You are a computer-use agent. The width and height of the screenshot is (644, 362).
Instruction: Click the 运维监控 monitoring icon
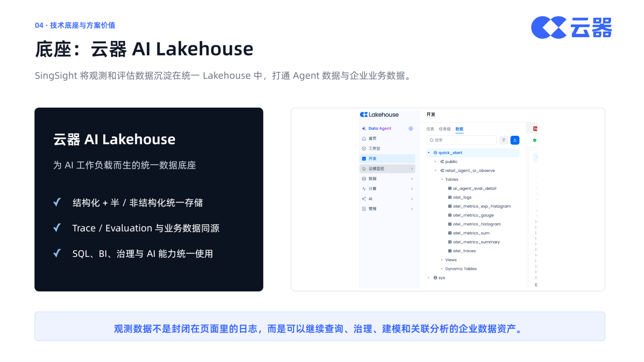[x=364, y=169]
